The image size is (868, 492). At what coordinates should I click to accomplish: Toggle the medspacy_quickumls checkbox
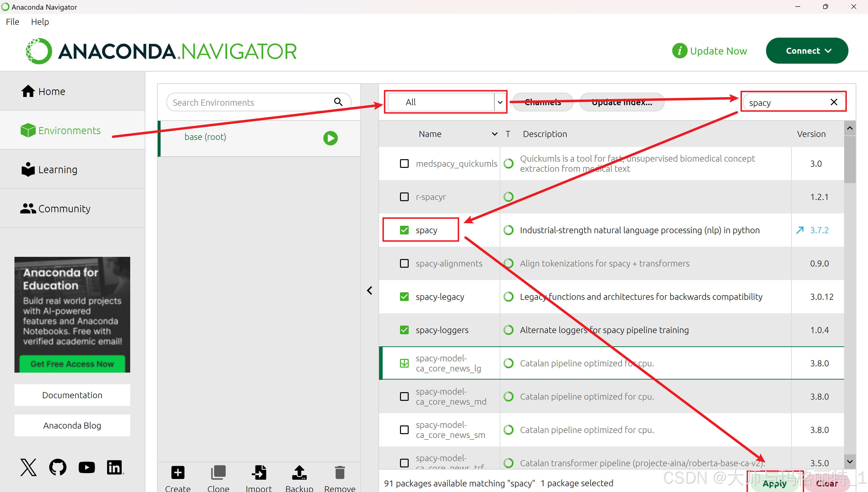tap(404, 164)
